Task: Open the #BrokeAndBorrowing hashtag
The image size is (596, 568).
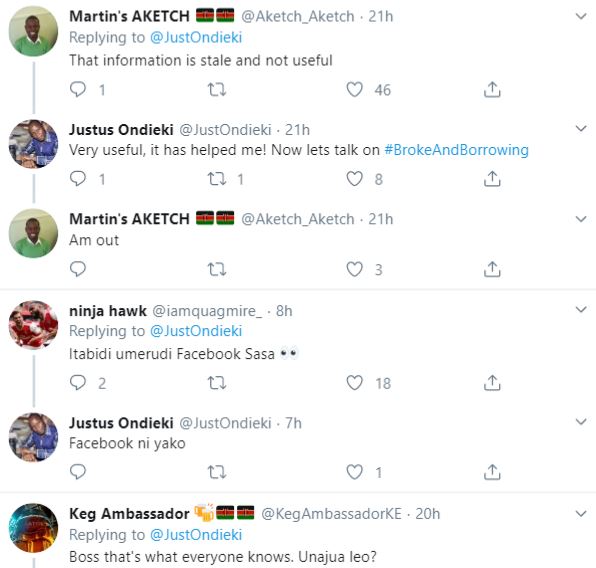Action: 457,150
